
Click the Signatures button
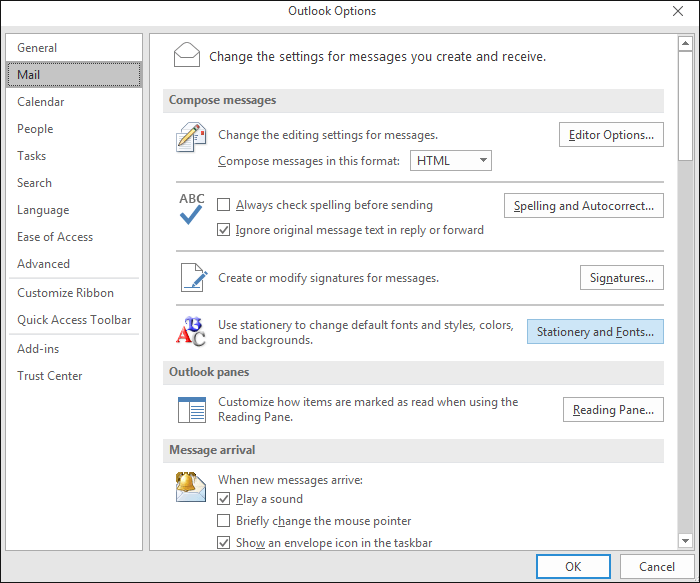[621, 278]
